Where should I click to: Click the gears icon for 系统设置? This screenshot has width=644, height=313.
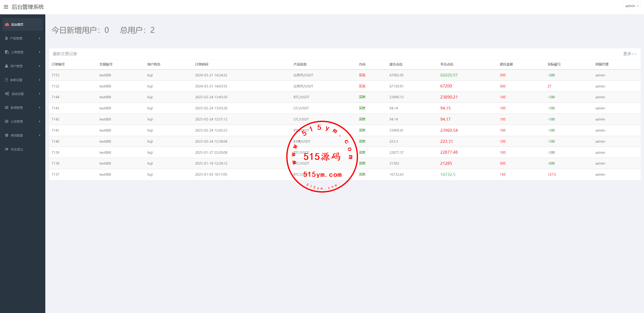pos(7,94)
